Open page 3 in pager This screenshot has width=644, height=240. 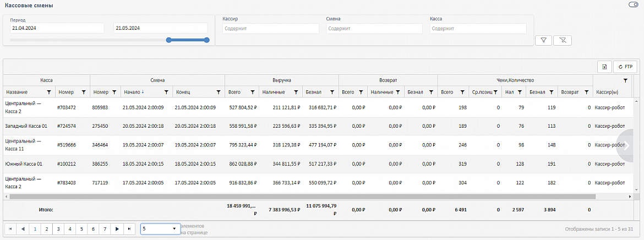[x=58, y=229]
